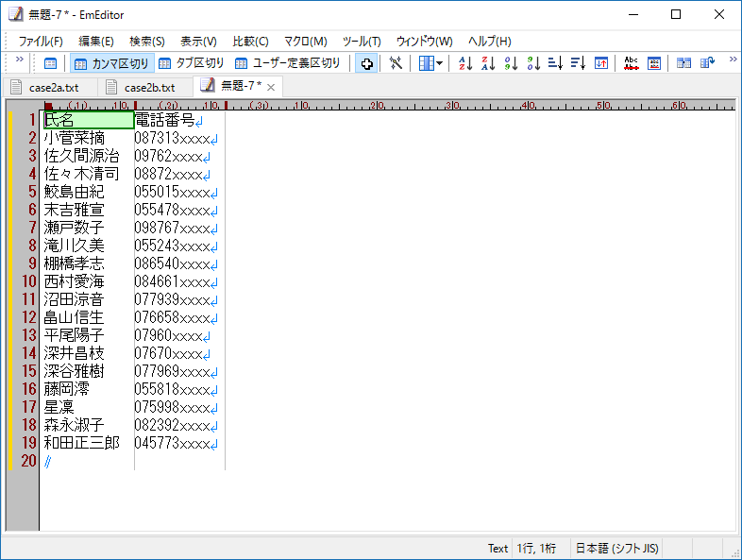Click the Abc spell check icon
Viewport: 742px width, 560px height.
click(631, 63)
